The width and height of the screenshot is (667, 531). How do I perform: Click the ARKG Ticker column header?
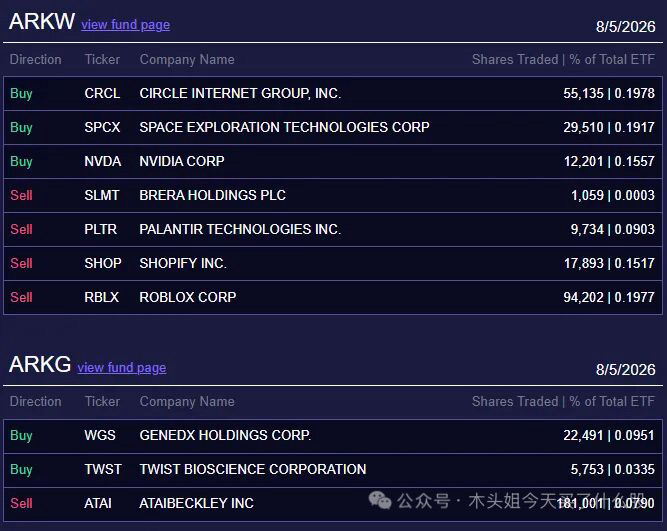coord(102,401)
